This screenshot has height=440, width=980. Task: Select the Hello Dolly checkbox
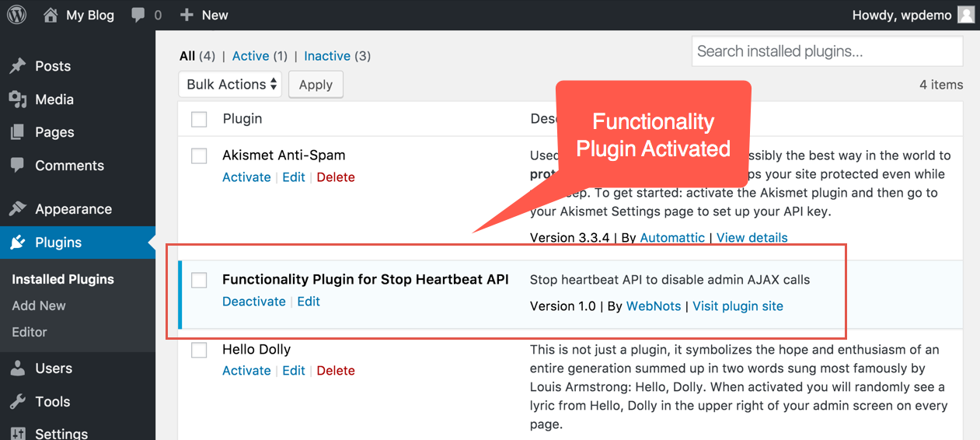[x=200, y=351]
